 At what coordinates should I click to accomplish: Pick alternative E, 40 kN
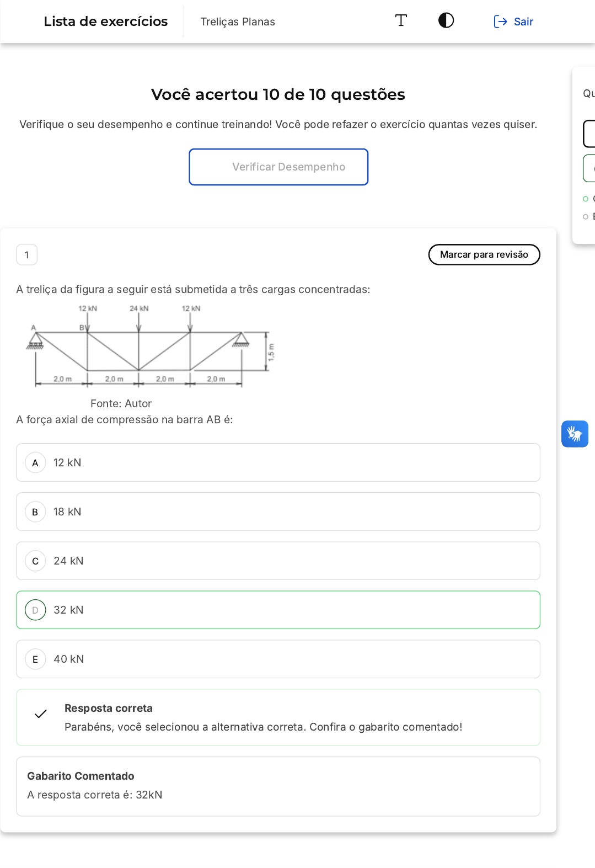[35, 659]
